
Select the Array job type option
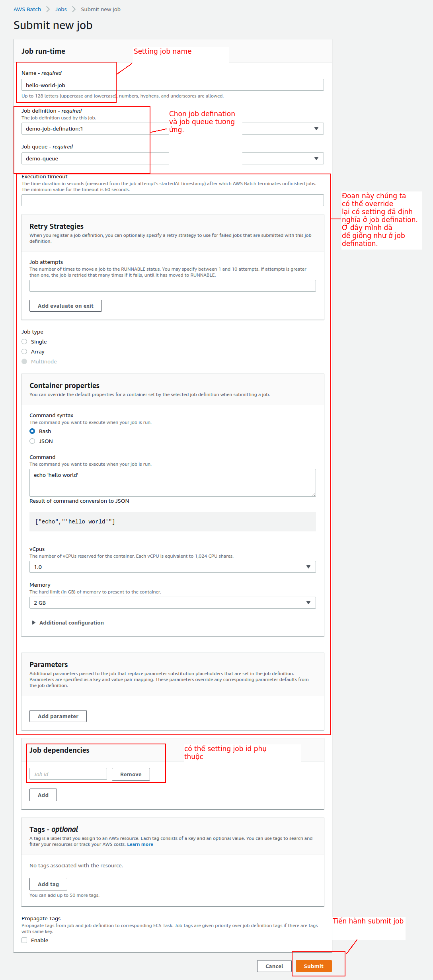25,351
